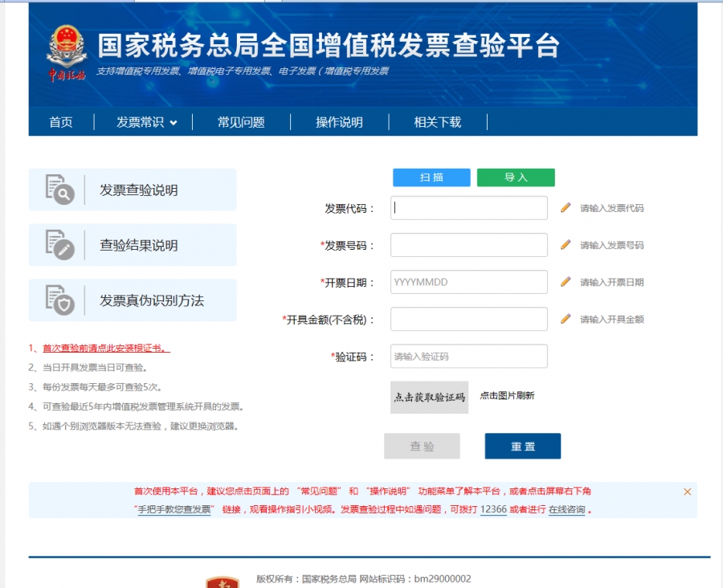Screen dimensions: 723x588
Task: Focus the 发票代码 input field
Action: point(469,208)
